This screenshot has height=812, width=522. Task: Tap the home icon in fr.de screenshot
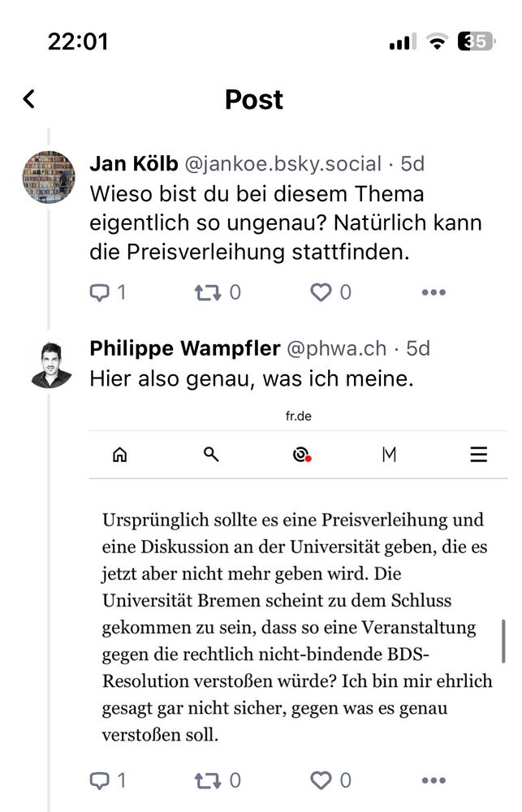tap(120, 455)
